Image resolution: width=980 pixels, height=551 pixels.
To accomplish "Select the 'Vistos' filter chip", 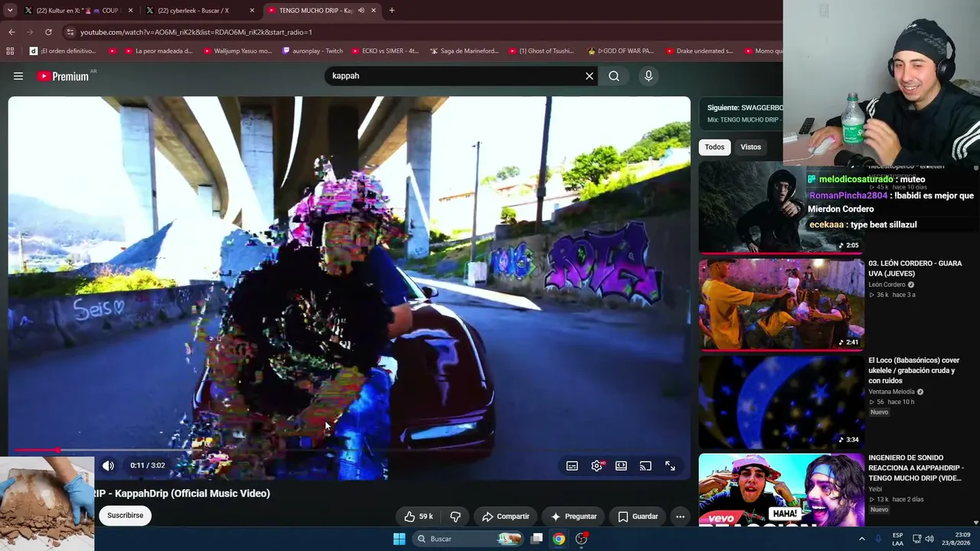I will click(x=750, y=147).
